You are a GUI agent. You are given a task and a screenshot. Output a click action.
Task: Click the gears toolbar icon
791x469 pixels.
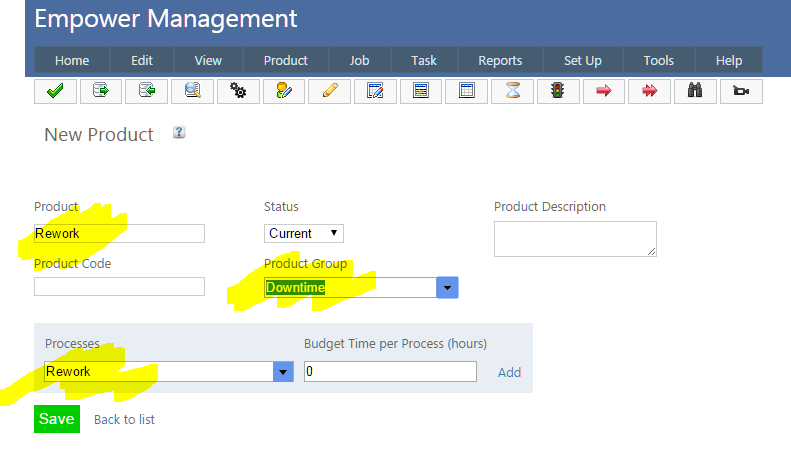pyautogui.click(x=238, y=91)
